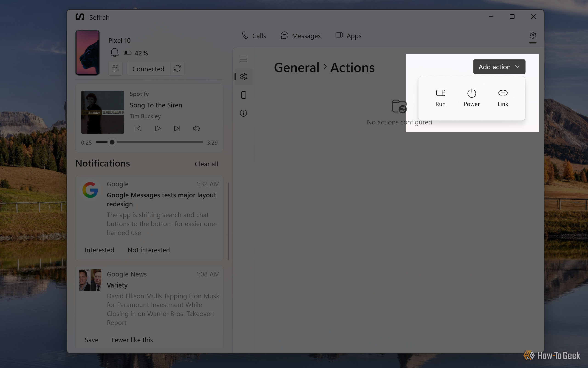Click the 'Spotify' source label

[139, 94]
